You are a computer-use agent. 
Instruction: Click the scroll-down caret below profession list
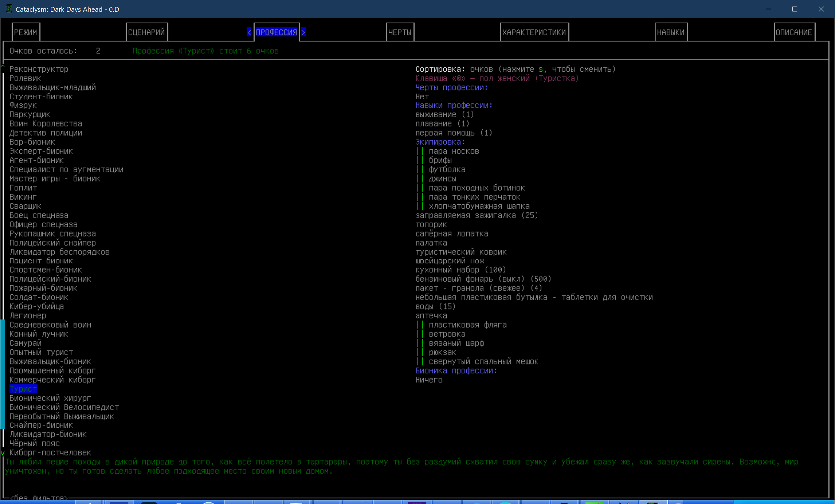click(3, 453)
